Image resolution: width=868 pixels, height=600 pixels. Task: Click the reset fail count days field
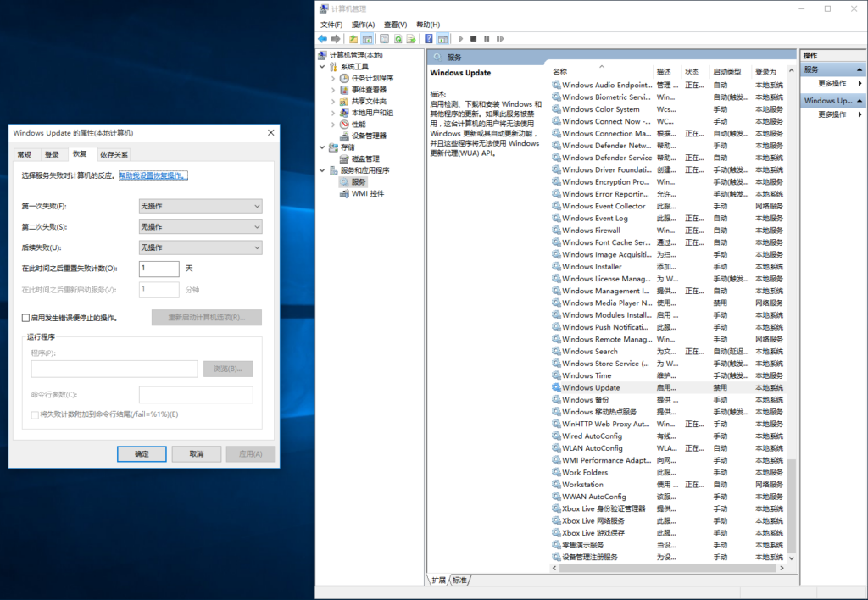point(159,269)
